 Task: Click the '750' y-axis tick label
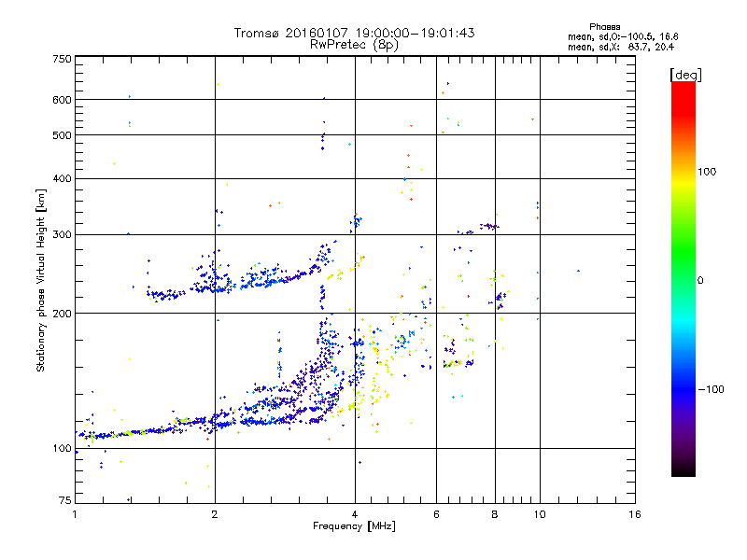coord(62,59)
